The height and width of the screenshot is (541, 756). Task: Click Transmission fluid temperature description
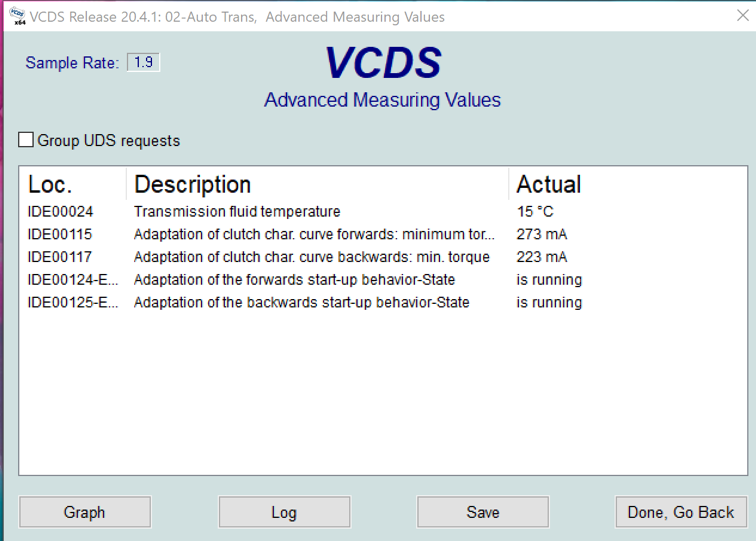click(x=237, y=212)
